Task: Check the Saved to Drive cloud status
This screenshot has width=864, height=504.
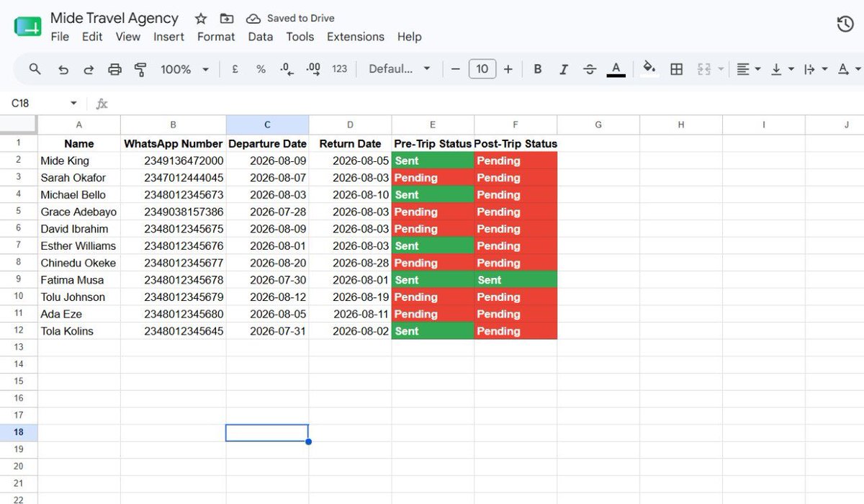Action: 290,19
